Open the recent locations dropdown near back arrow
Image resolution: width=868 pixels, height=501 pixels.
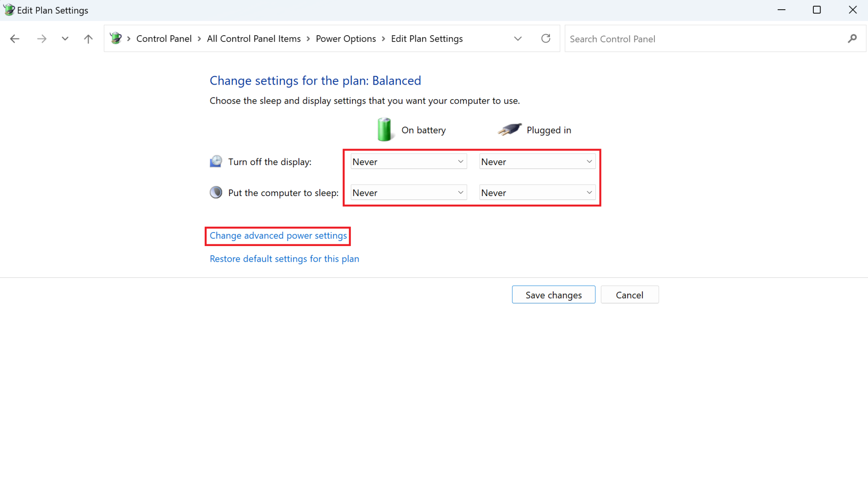click(65, 39)
